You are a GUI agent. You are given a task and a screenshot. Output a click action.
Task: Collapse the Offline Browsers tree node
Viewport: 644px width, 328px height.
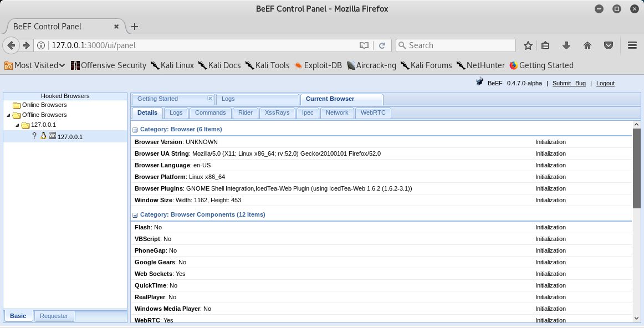tap(9, 115)
